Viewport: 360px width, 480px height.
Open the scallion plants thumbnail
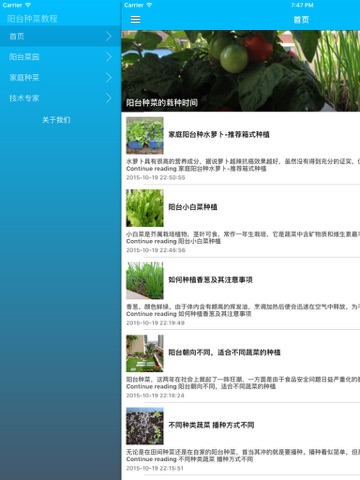(x=145, y=281)
